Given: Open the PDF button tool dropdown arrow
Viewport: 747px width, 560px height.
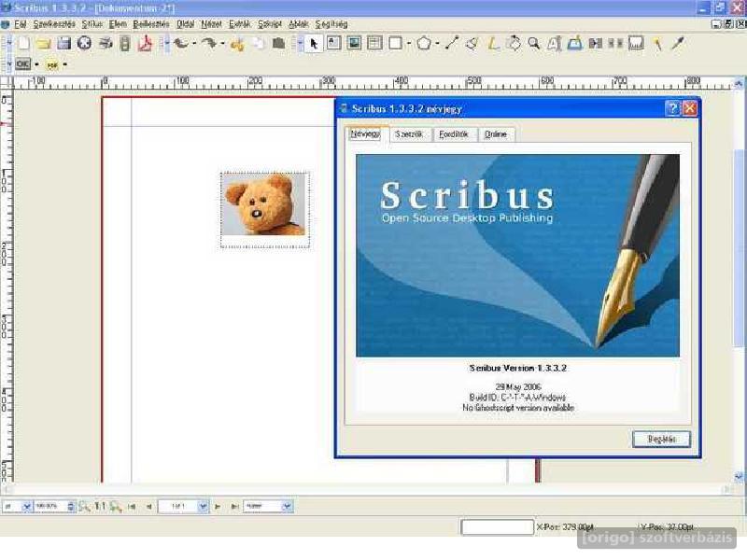Looking at the screenshot, I should coord(36,64).
